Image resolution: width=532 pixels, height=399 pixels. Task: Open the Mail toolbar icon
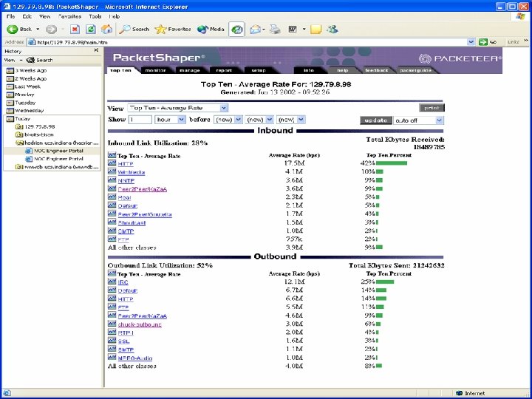255,29
